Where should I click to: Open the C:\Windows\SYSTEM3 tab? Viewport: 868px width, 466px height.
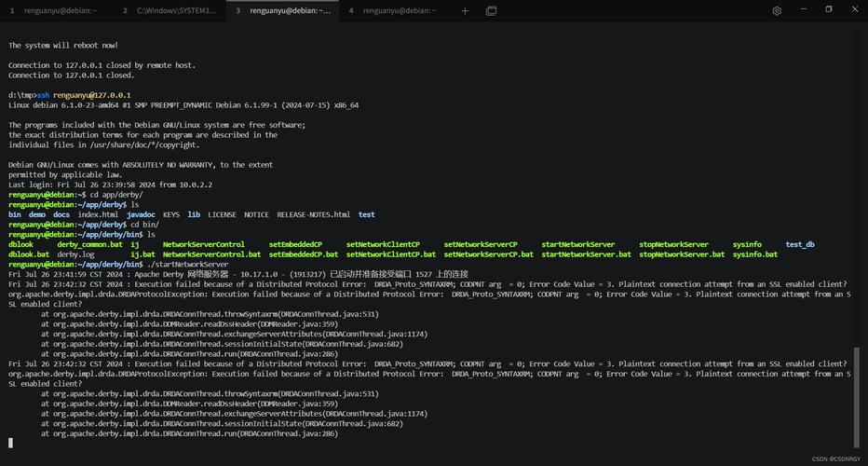tap(170, 11)
